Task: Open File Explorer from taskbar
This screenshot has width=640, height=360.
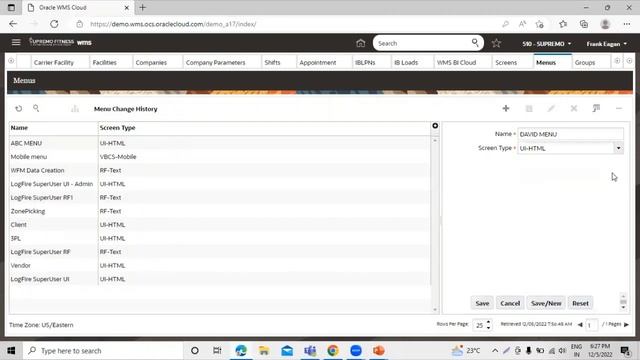Action: click(264, 351)
